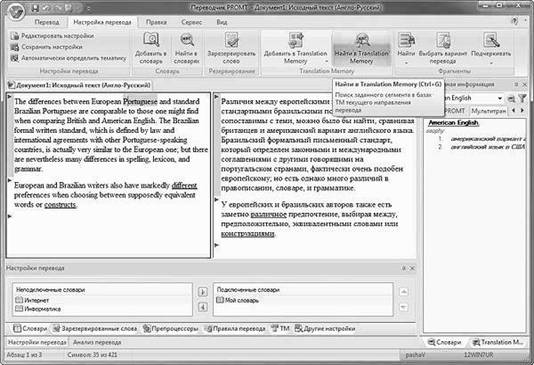Image resolution: width=534 pixels, height=365 pixels.
Task: Switch to the Перевод ribbon tab
Action: click(47, 22)
